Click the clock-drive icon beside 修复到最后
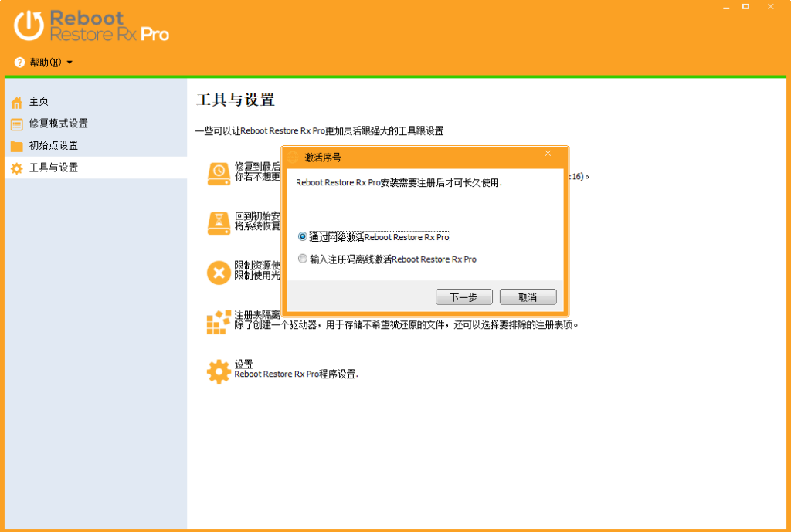 pyautogui.click(x=219, y=171)
